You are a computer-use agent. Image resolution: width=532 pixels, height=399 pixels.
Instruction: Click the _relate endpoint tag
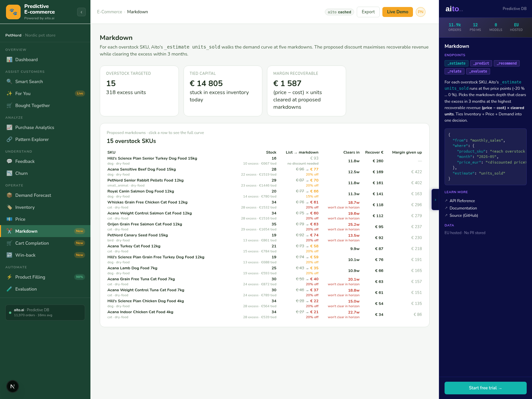click(x=455, y=71)
